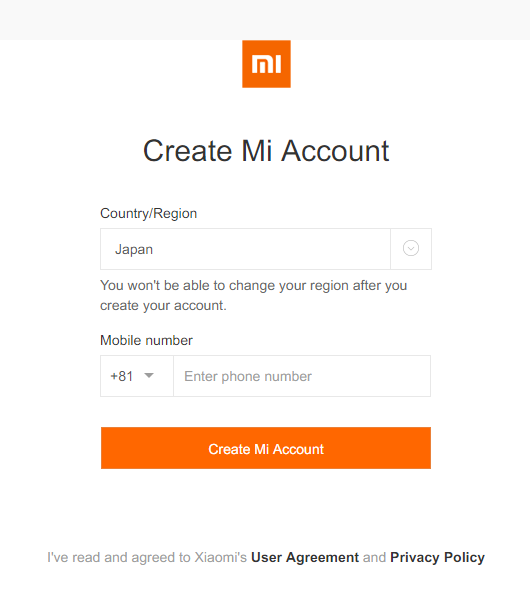Click the orange Create Mi Account button
The width and height of the screenshot is (530, 605).
pos(266,448)
